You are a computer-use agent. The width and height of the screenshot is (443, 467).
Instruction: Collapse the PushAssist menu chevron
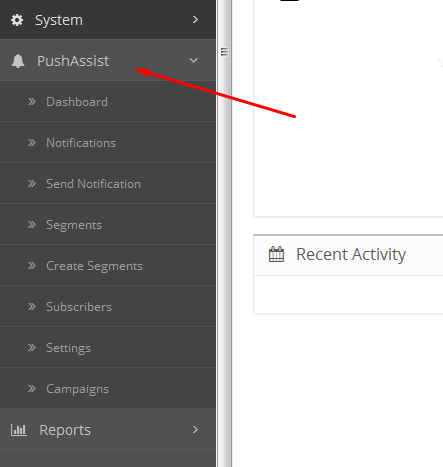193,60
